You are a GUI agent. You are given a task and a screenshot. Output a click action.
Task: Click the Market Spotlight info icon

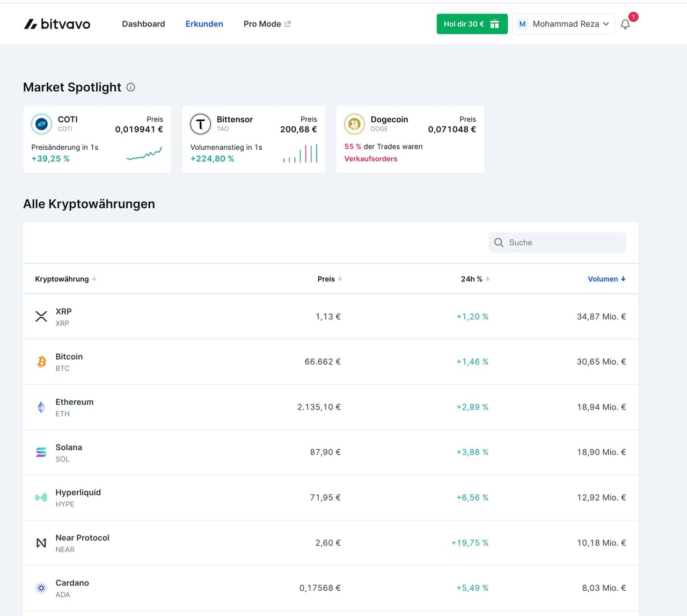pos(130,87)
